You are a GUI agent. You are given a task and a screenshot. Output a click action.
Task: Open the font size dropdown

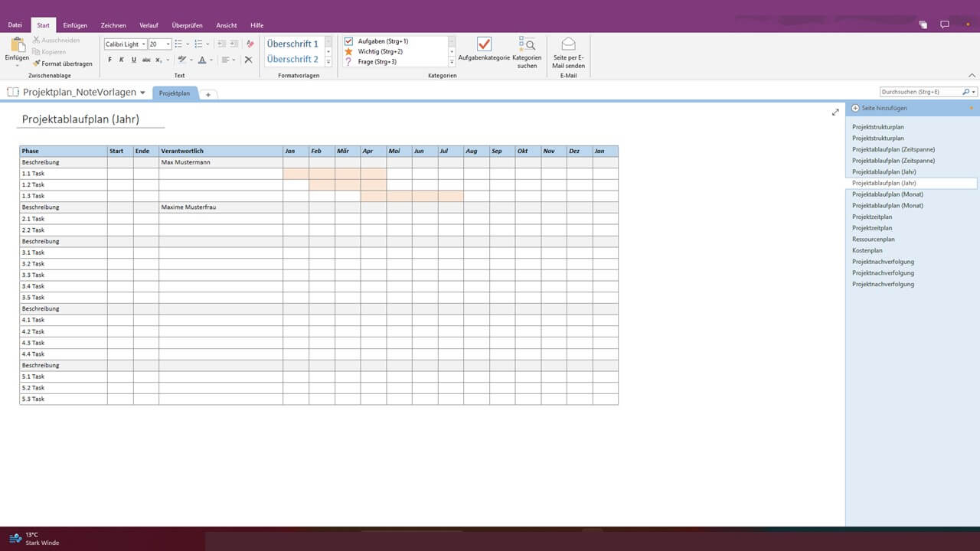[168, 44]
